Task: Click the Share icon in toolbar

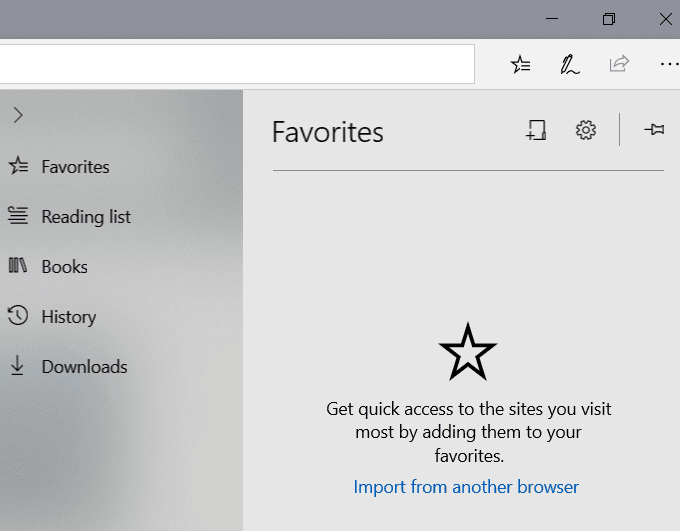Action: 619,65
